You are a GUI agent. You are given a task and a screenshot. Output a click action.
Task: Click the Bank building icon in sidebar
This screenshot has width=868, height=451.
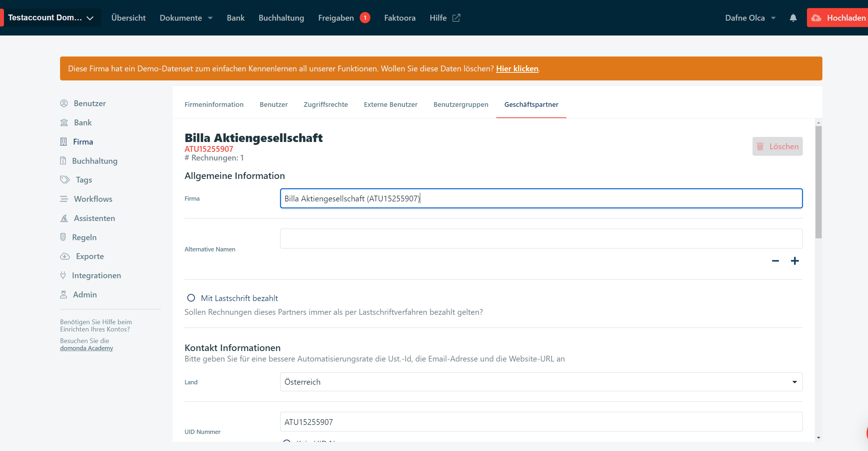click(64, 122)
